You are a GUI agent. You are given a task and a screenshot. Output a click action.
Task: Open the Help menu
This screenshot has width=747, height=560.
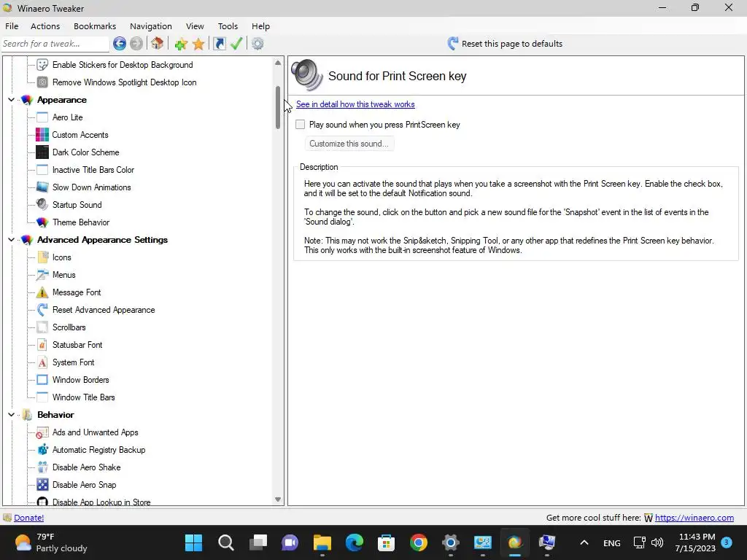click(x=260, y=26)
